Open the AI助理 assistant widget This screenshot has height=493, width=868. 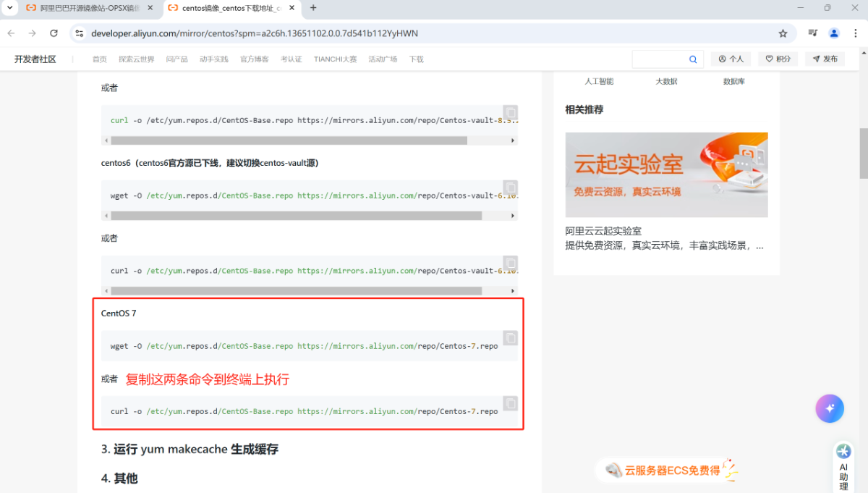tap(843, 466)
